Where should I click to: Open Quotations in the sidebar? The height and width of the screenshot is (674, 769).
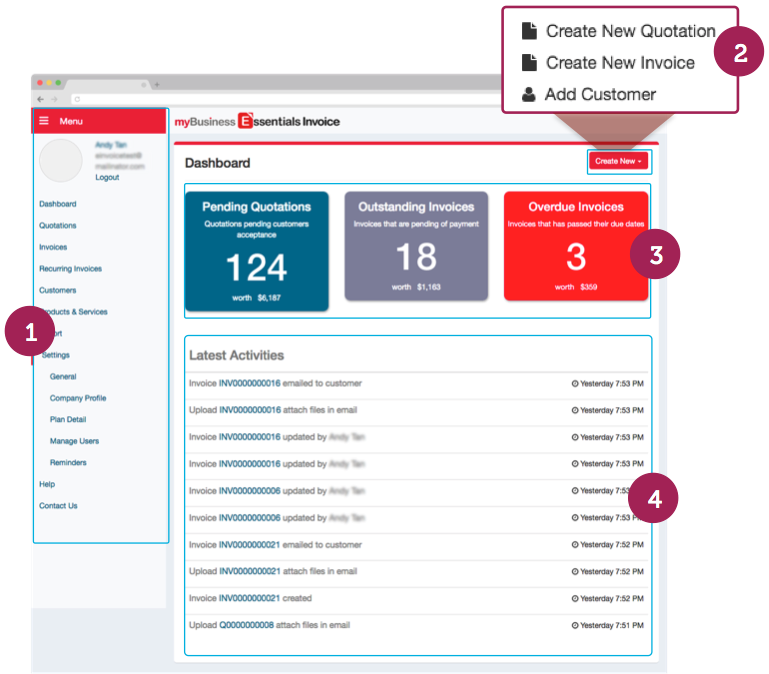point(58,226)
